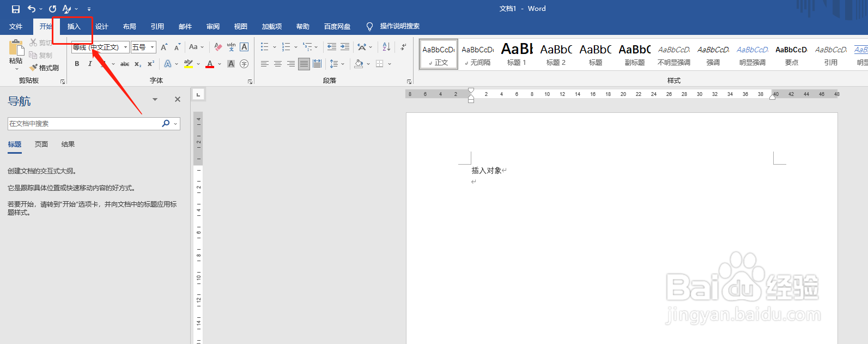Increase the paragraph indent

(x=345, y=47)
